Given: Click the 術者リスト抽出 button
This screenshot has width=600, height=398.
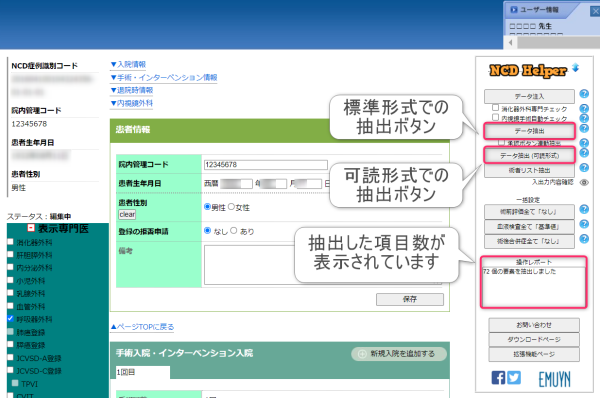Looking at the screenshot, I should 529,171.
